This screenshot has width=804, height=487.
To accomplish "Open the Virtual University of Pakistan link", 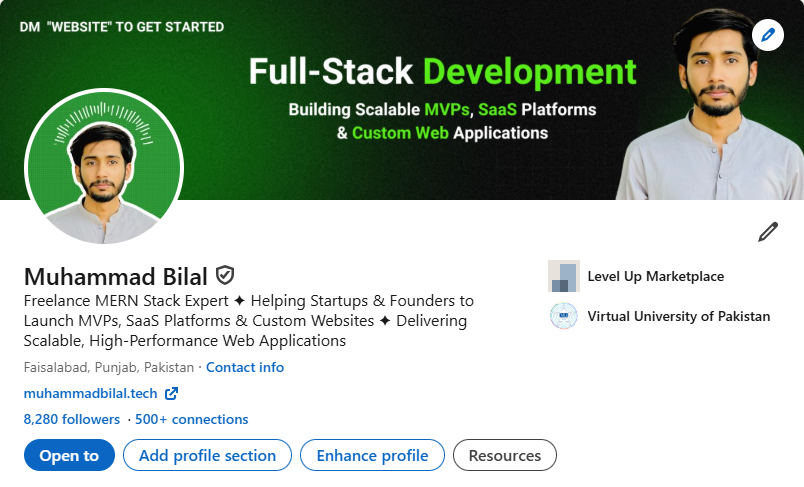I will tap(679, 316).
